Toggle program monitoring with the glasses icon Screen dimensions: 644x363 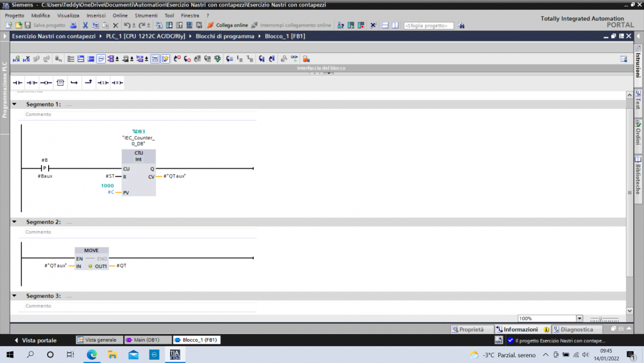pos(294,59)
